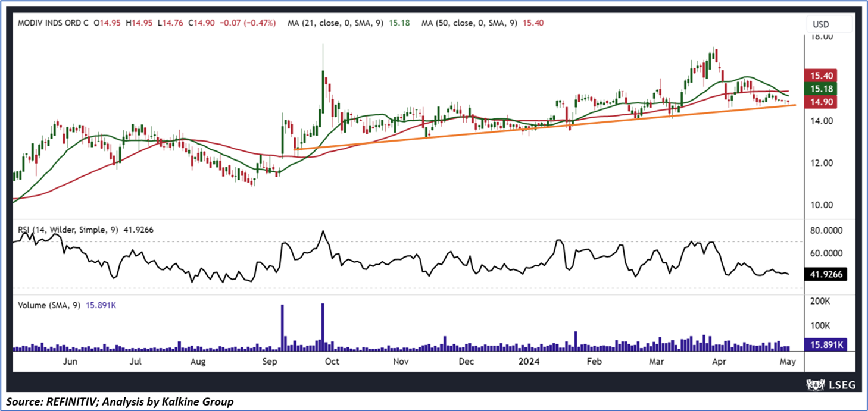Click the Feb label on time axis

594,362
